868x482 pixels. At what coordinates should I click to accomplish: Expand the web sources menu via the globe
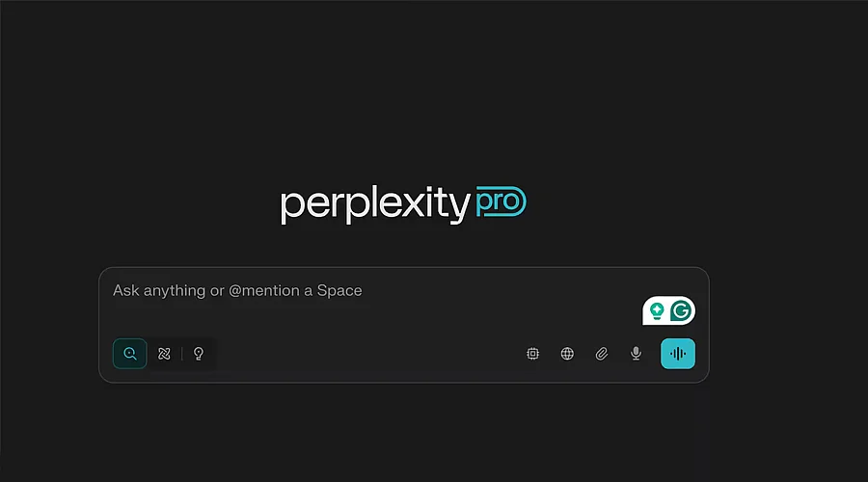point(567,354)
